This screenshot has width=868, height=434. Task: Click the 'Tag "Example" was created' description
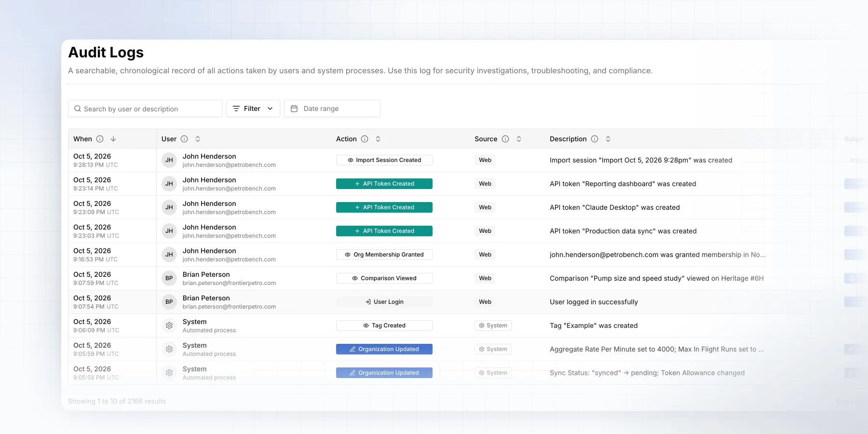pos(594,325)
